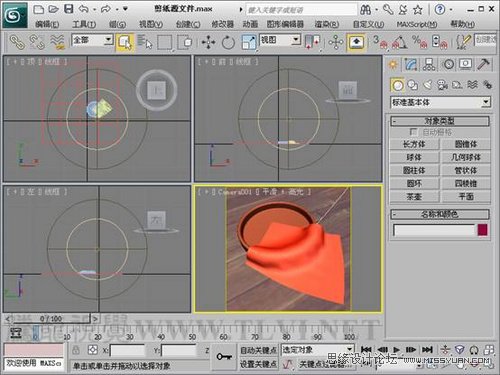The height and width of the screenshot is (375, 500).
Task: Open the Utilities hammer panel
Action: [483, 64]
